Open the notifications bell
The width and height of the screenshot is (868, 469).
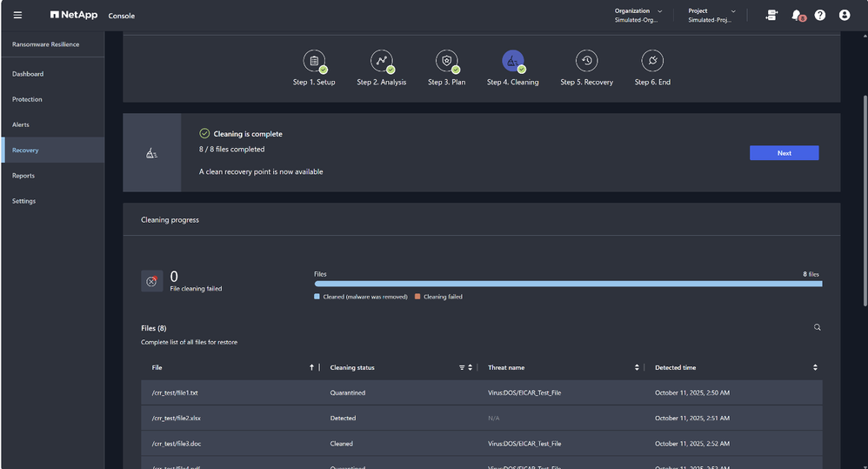point(796,15)
